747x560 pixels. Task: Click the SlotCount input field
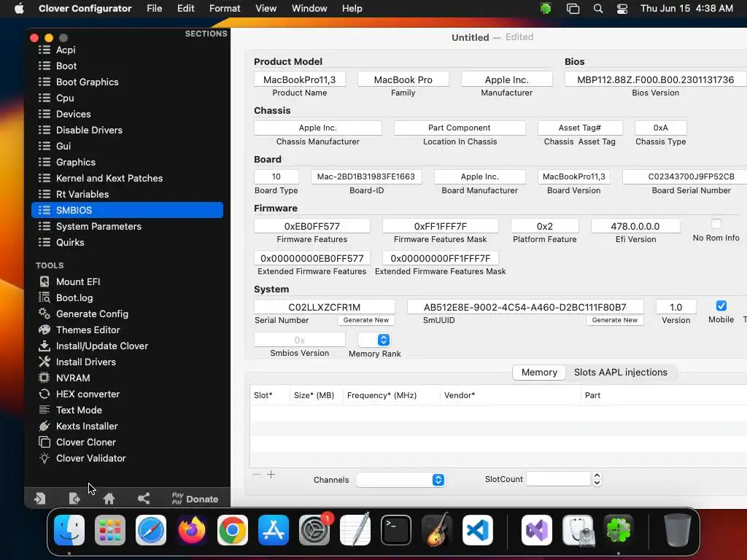point(558,479)
